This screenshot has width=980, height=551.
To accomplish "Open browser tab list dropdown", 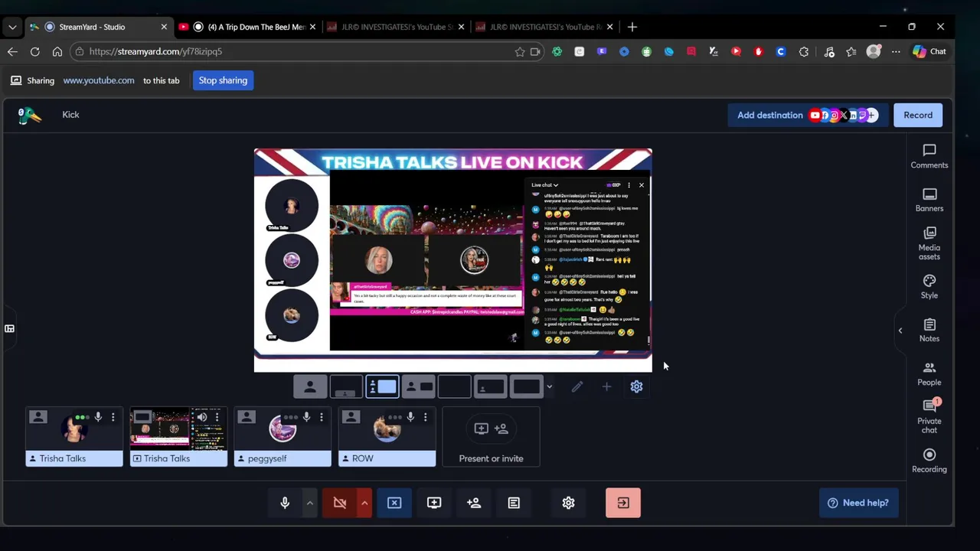I will (12, 27).
